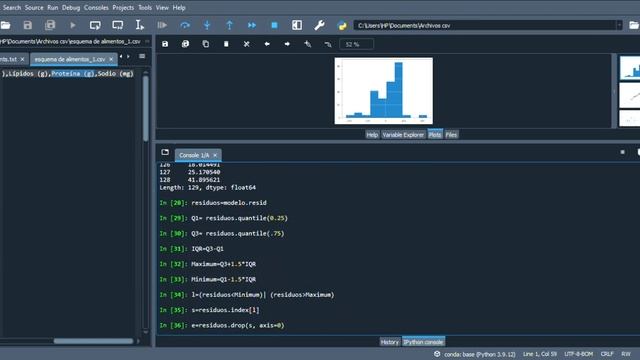640x360 pixels.
Task: Start debugging the file
Action: 162,25
